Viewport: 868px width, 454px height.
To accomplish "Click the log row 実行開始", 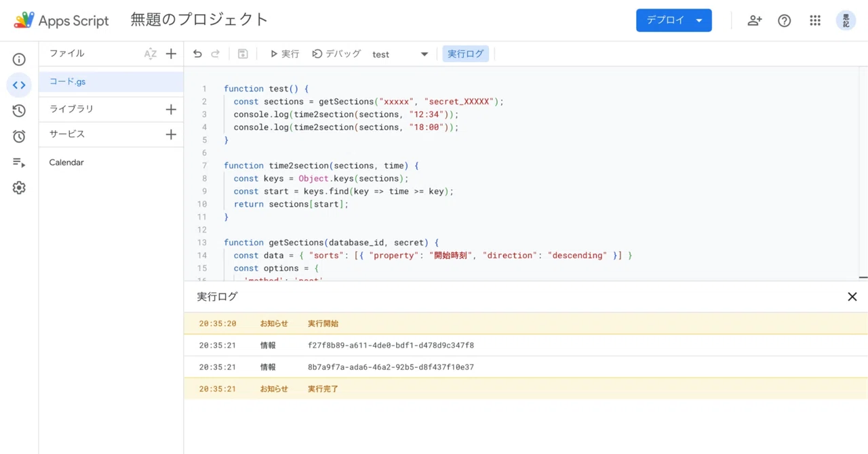I will (x=526, y=323).
